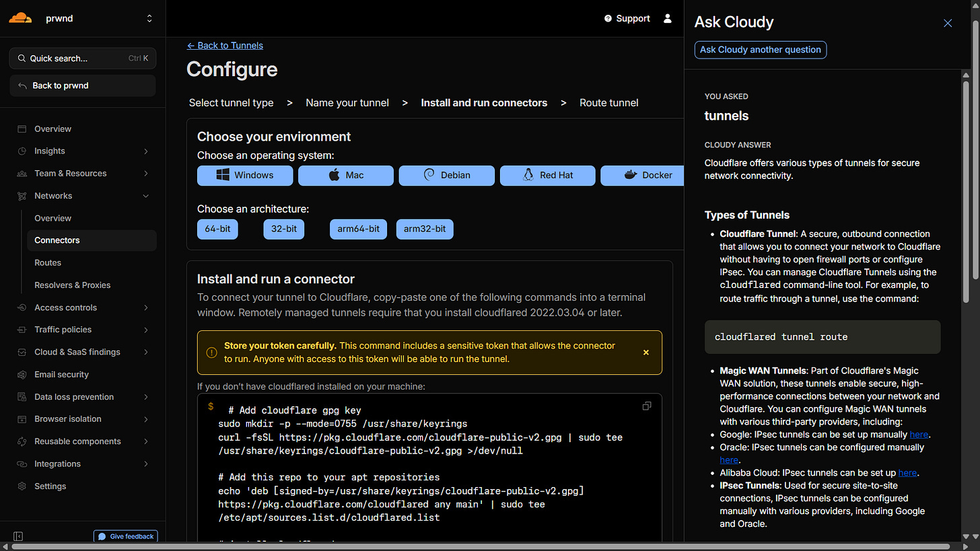Viewport: 980px width, 551px height.
Task: Close the Ask Cloudy panel
Action: pyautogui.click(x=948, y=23)
